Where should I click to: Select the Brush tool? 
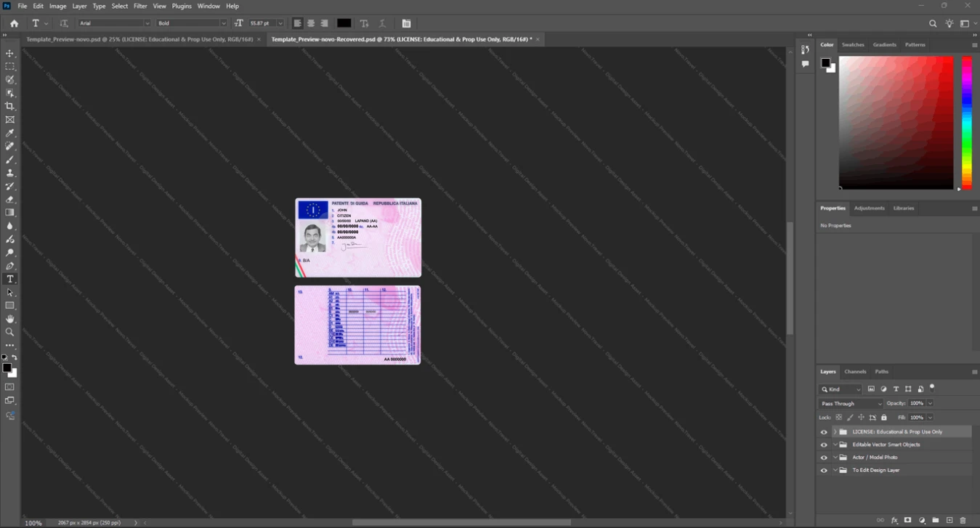(x=10, y=159)
